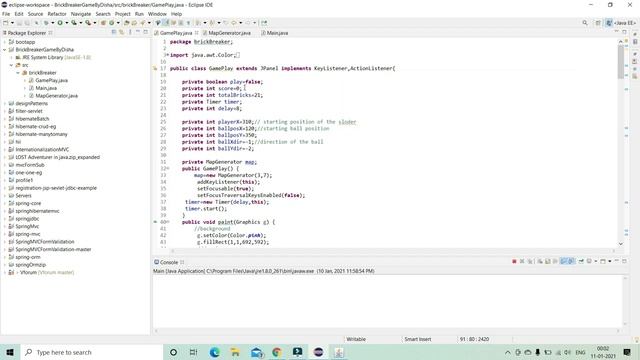The height and width of the screenshot is (360, 640).
Task: Expand the JRE System Library node
Action: [11, 58]
